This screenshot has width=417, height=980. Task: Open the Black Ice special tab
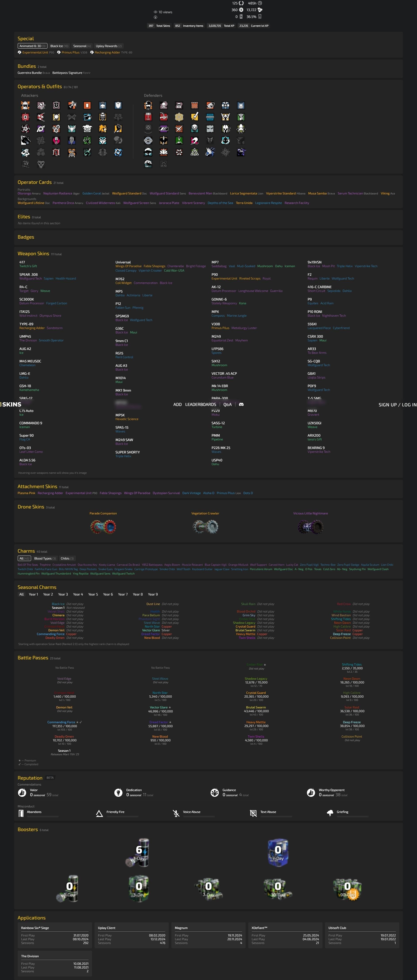pyautogui.click(x=59, y=46)
